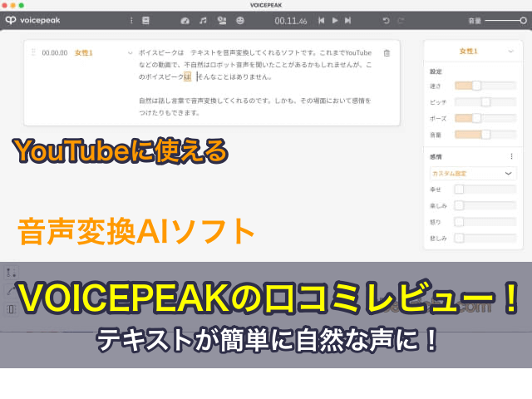Screen dimensions: 532x399
Task: Adjust the ポーズ pause slider
Action: (485, 118)
